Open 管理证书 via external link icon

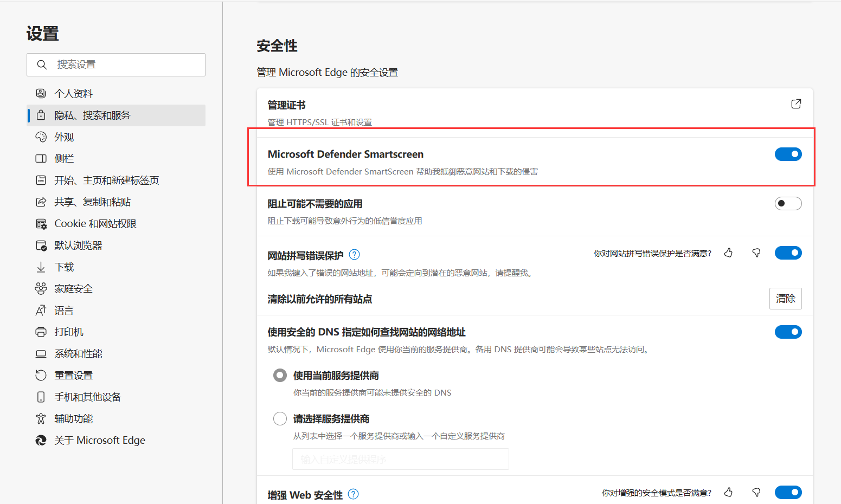(x=795, y=104)
